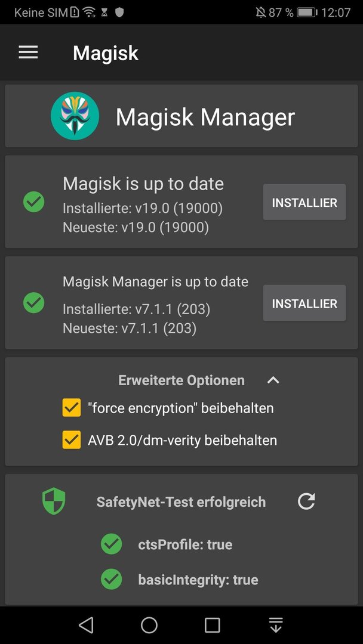Hide navigation bar with down-arrow icon
The image size is (363, 644).
(276, 625)
